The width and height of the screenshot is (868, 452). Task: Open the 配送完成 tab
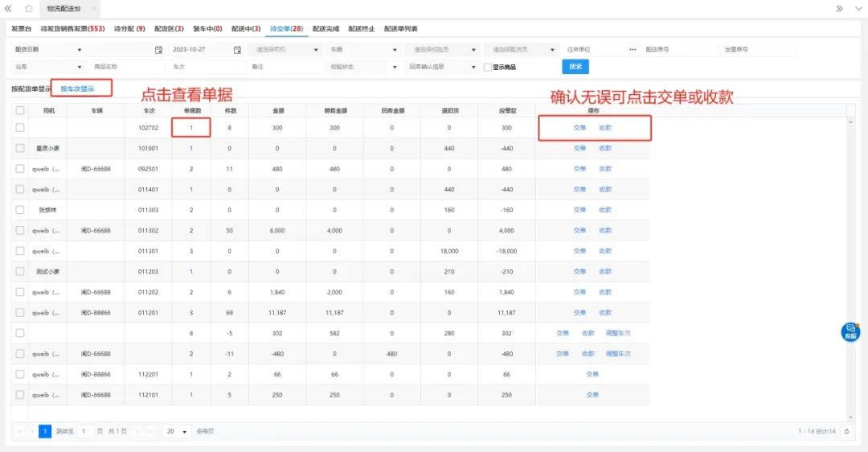pyautogui.click(x=325, y=29)
